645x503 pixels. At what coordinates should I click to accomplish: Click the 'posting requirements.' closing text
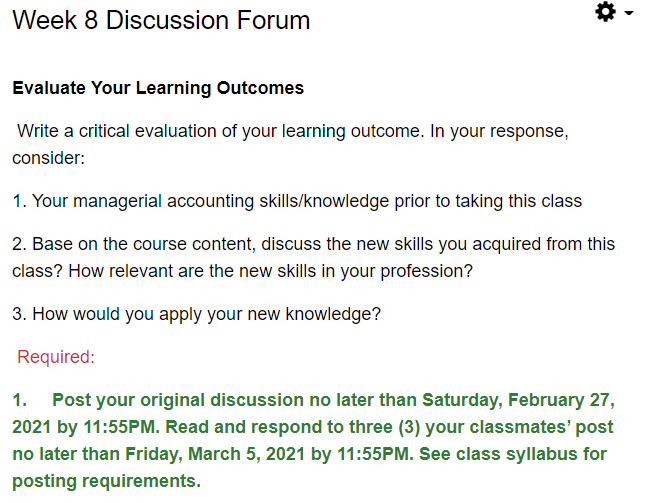point(107,481)
